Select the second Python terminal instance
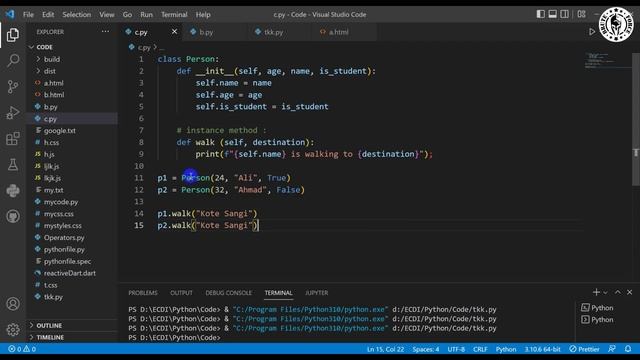Viewport: 640px width, 360px height. (597, 320)
